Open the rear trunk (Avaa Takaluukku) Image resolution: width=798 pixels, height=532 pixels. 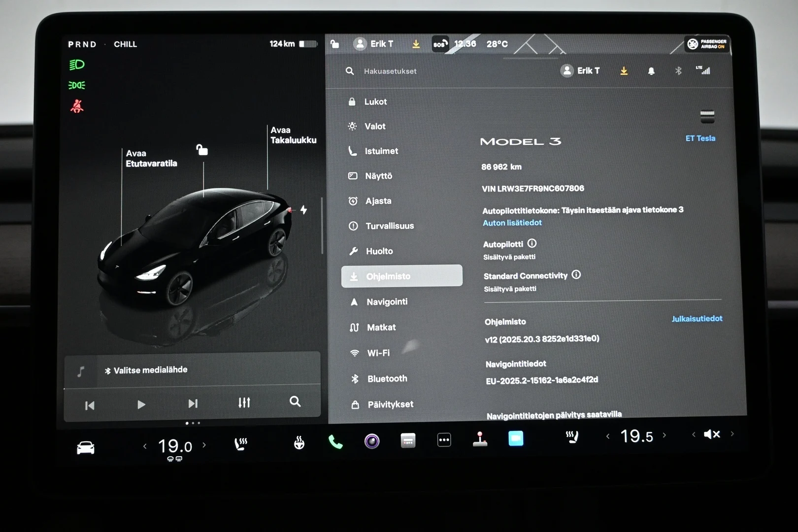tap(293, 135)
